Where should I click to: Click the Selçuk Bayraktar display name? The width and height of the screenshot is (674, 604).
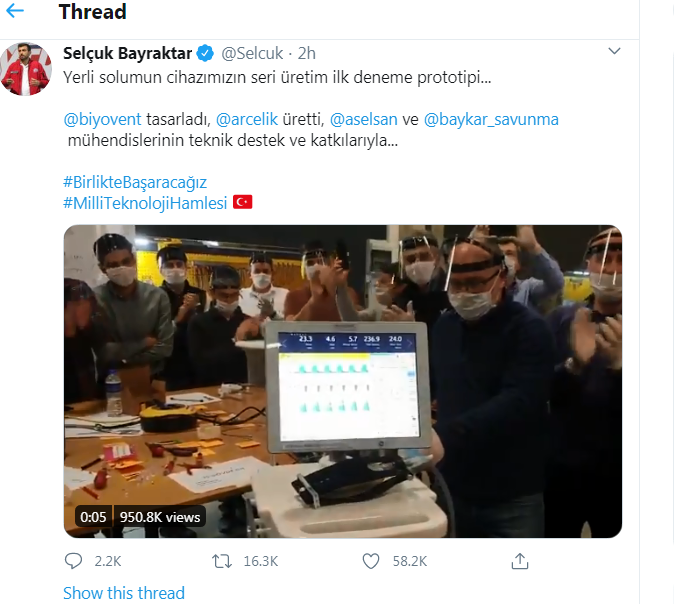[x=126, y=53]
